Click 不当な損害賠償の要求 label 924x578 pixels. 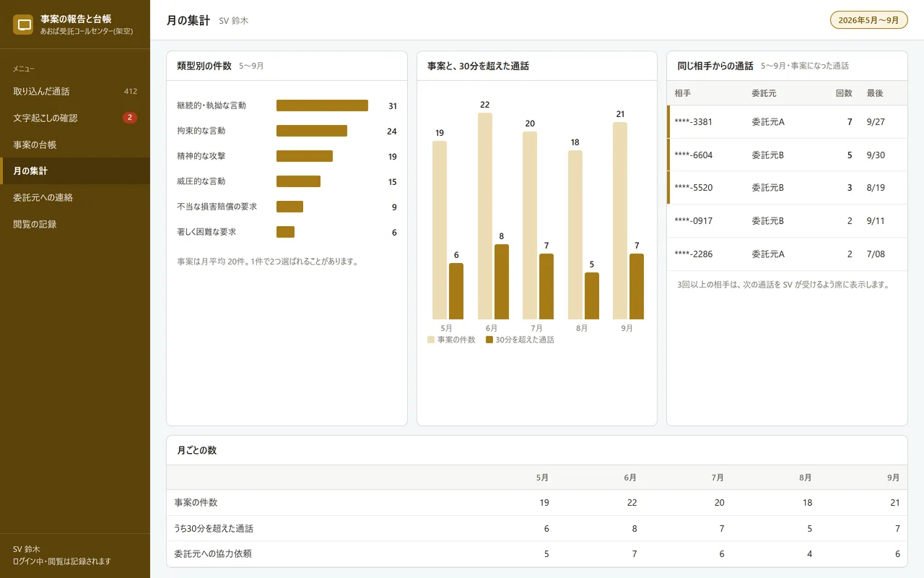tap(217, 207)
